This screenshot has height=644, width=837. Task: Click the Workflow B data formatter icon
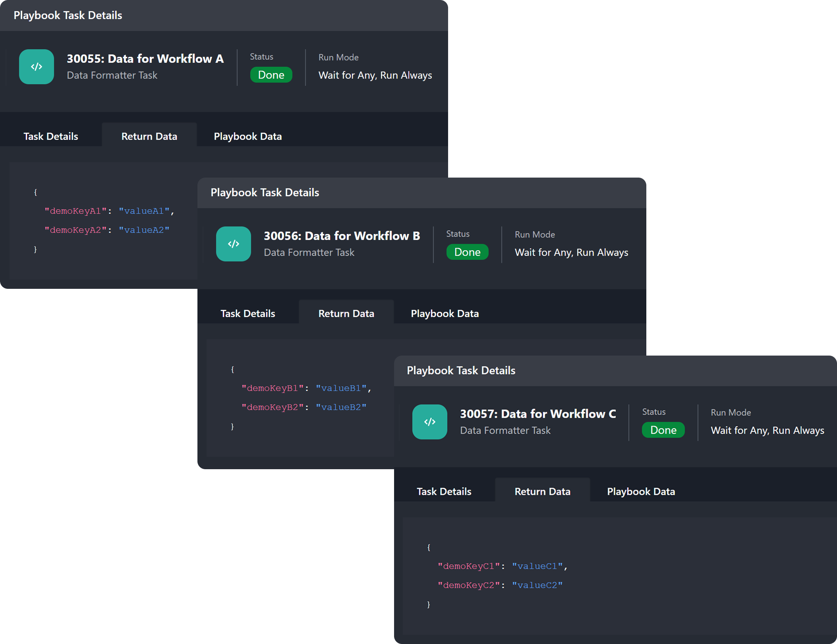[233, 244]
